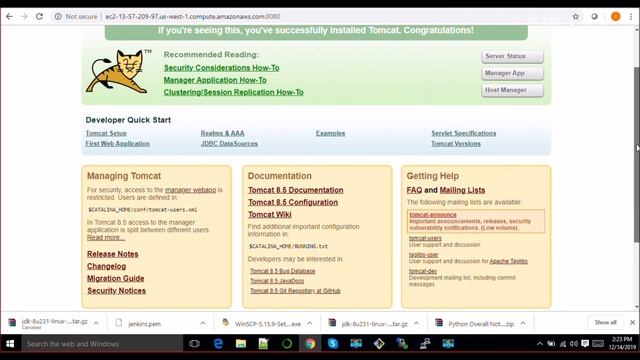This screenshot has height=360, width=640.
Task: Click the Server Status button
Action: (512, 56)
